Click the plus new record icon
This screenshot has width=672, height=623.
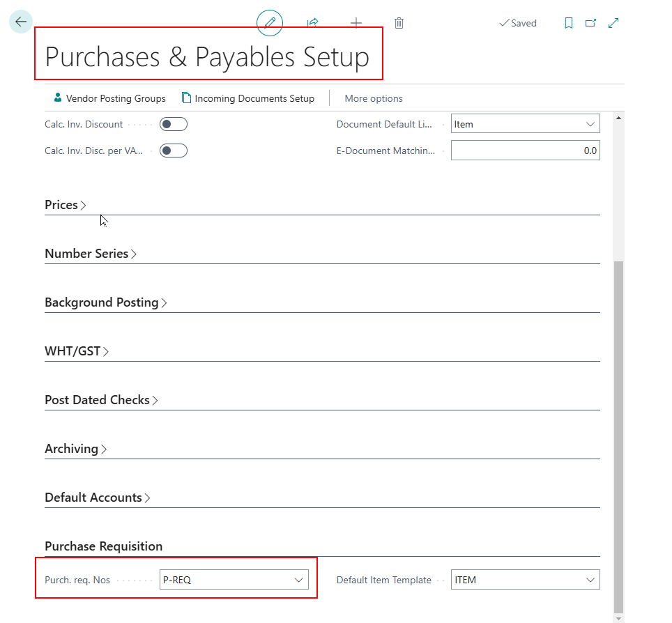356,23
